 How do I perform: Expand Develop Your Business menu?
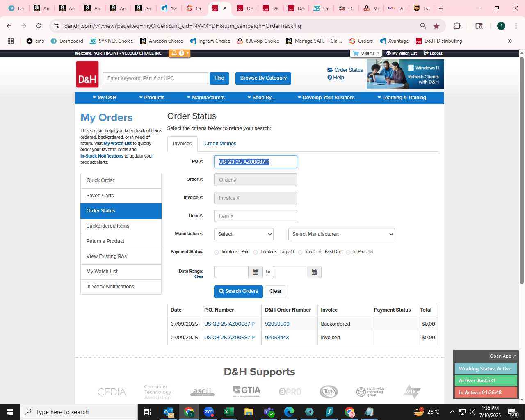click(326, 98)
